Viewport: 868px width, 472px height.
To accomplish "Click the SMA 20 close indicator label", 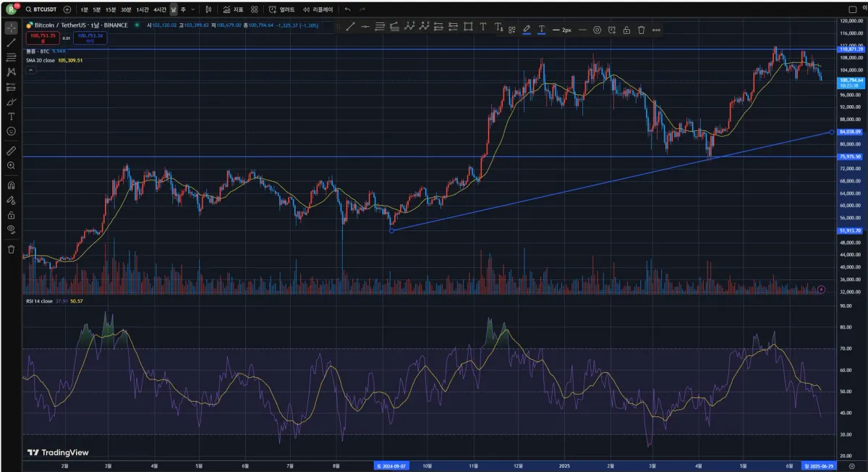I will [x=41, y=60].
